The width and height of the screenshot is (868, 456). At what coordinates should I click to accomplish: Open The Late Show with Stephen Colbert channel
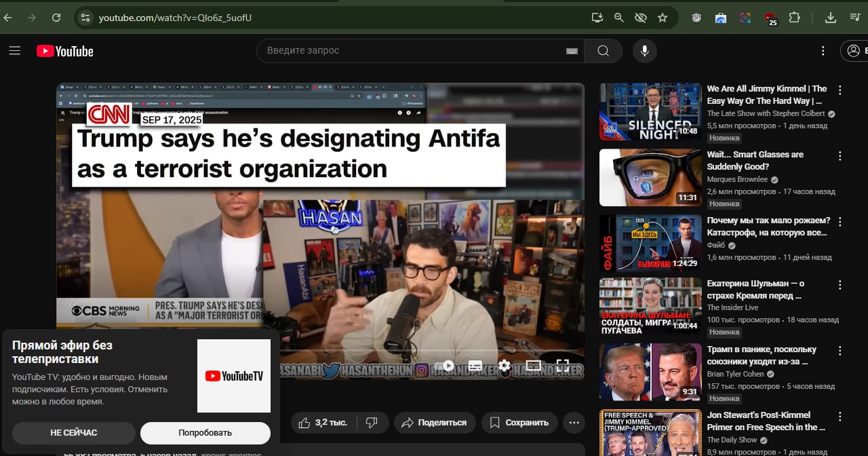[766, 113]
